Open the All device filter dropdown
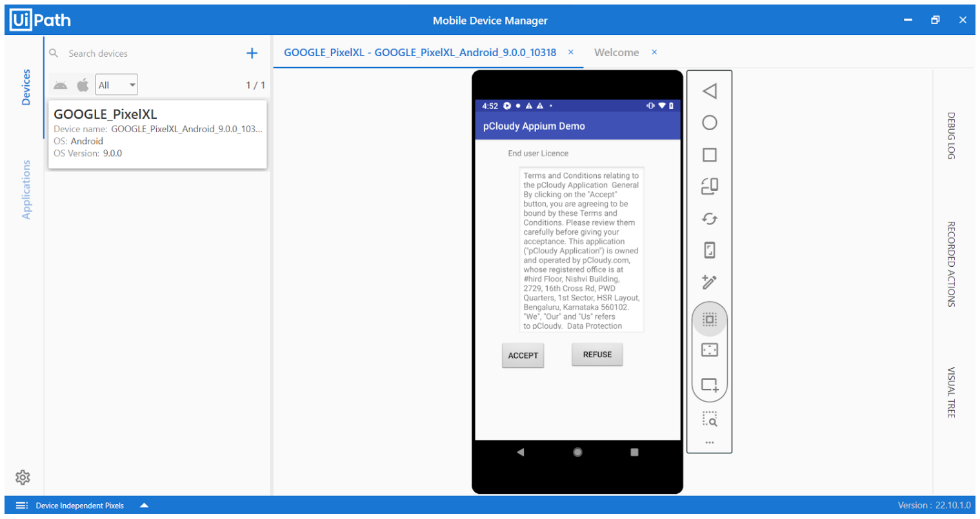Screen dimensions: 980x519 point(117,85)
